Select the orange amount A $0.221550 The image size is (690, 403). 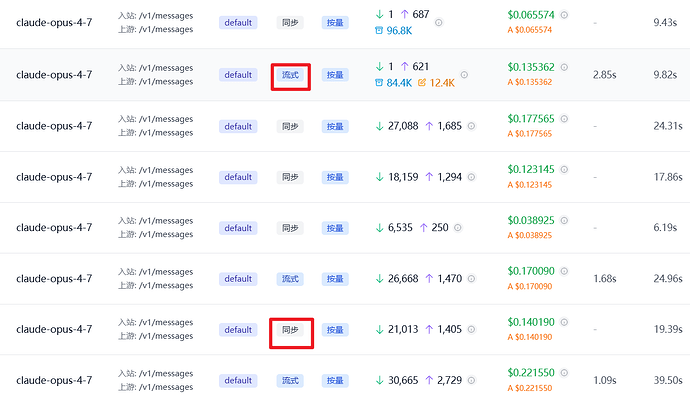point(530,388)
